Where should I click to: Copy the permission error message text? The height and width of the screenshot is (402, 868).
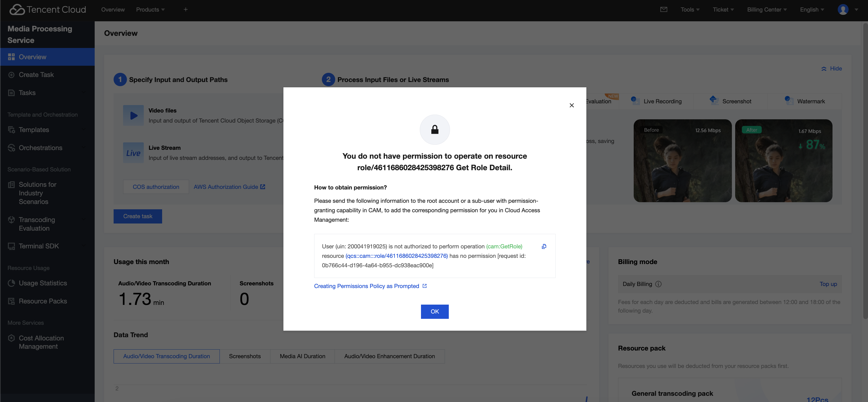544,247
